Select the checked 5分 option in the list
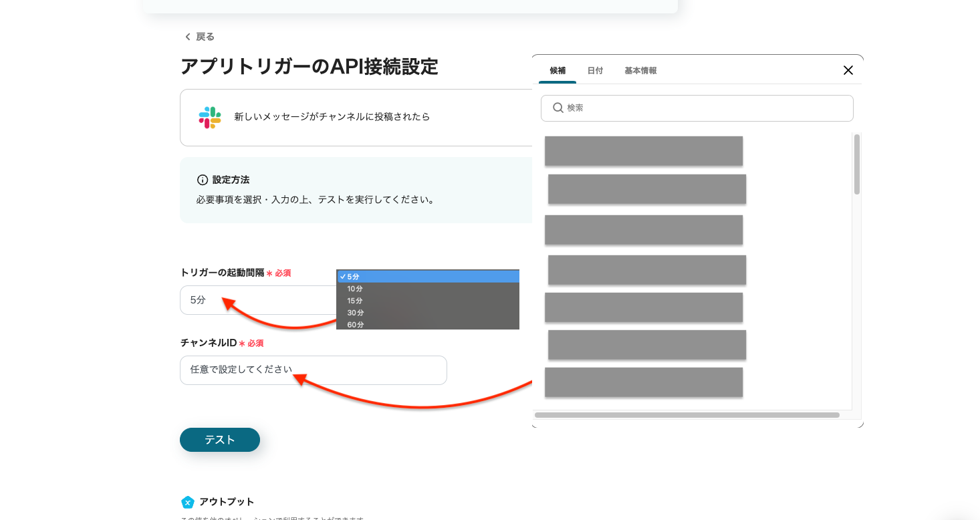Image resolution: width=980 pixels, height=520 pixels. pyautogui.click(x=428, y=277)
